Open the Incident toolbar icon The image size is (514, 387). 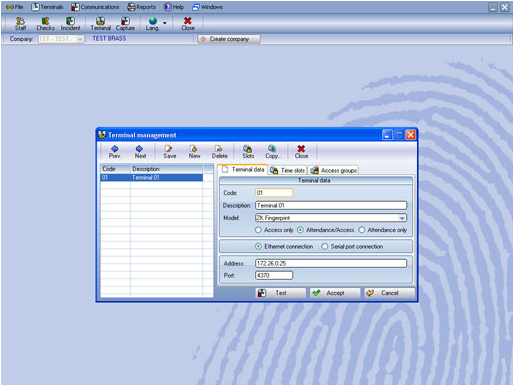(70, 24)
